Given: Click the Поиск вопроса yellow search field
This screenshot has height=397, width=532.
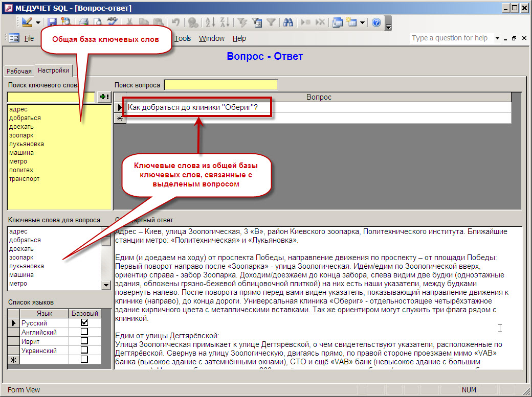Looking at the screenshot, I should pos(221,85).
